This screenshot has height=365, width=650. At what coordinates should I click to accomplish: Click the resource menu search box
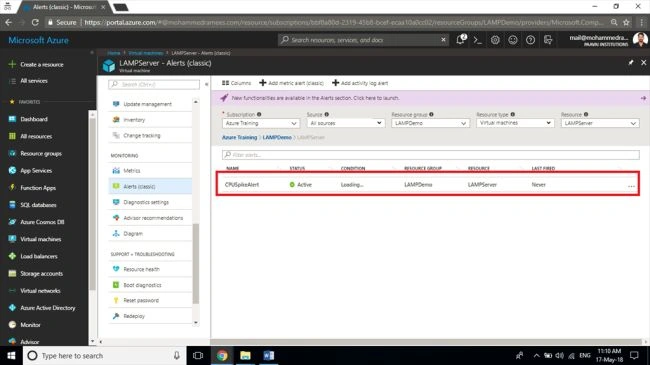click(154, 84)
